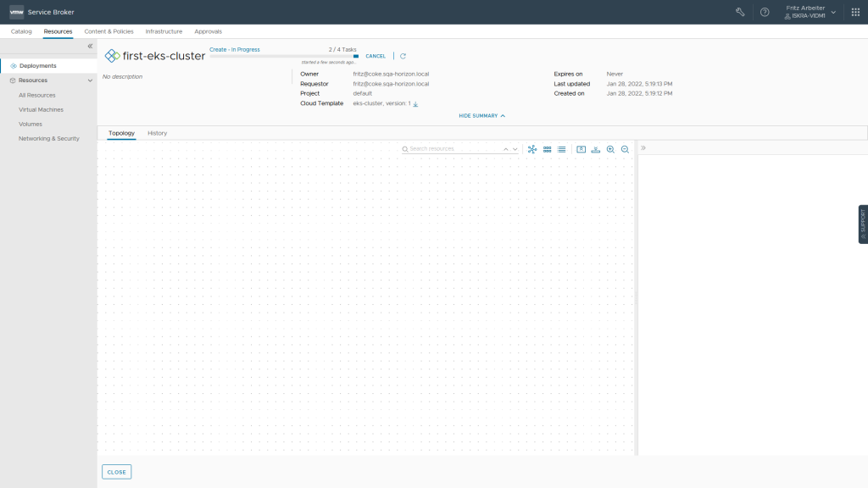Open the Catalog tab
This screenshot has width=868, height=488.
click(x=21, y=31)
